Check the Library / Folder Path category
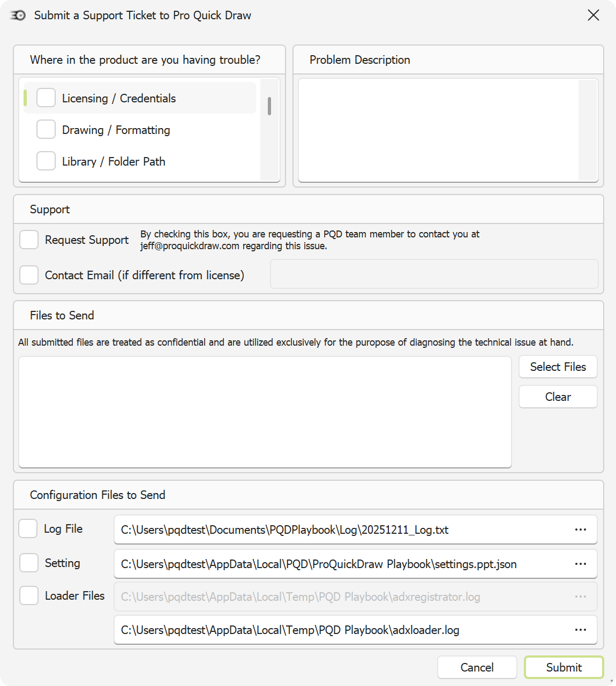616x686 pixels. click(x=46, y=161)
